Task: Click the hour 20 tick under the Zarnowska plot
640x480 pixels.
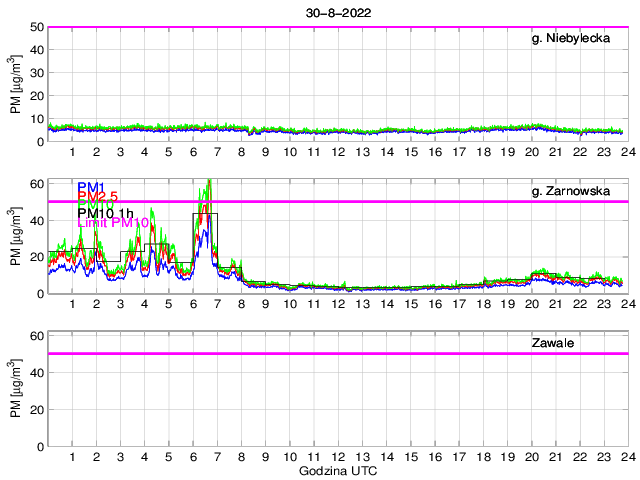Action: [531, 304]
